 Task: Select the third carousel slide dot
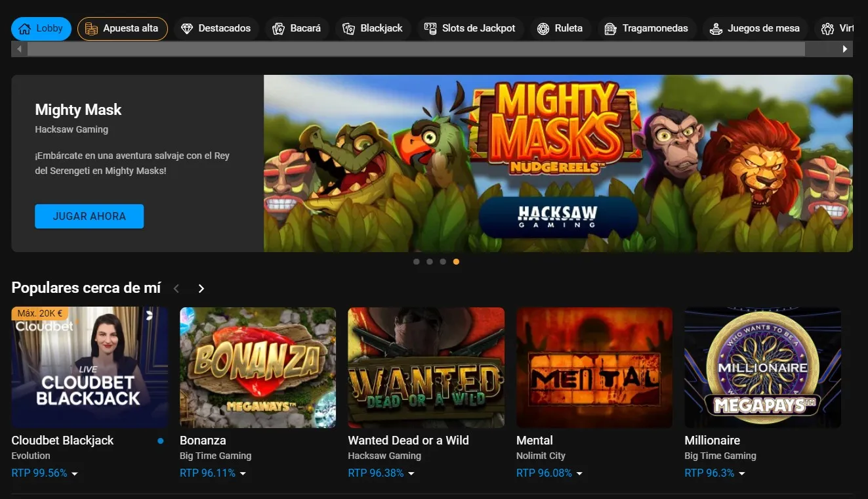tap(443, 261)
